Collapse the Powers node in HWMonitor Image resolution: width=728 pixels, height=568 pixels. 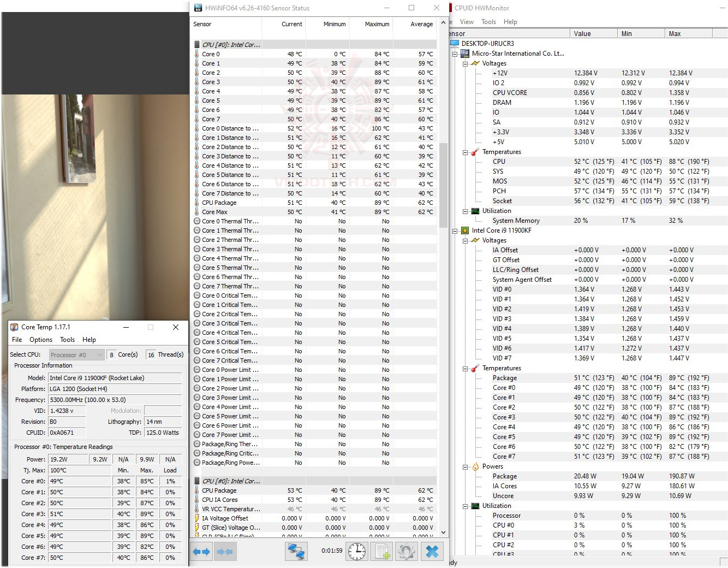(465, 466)
